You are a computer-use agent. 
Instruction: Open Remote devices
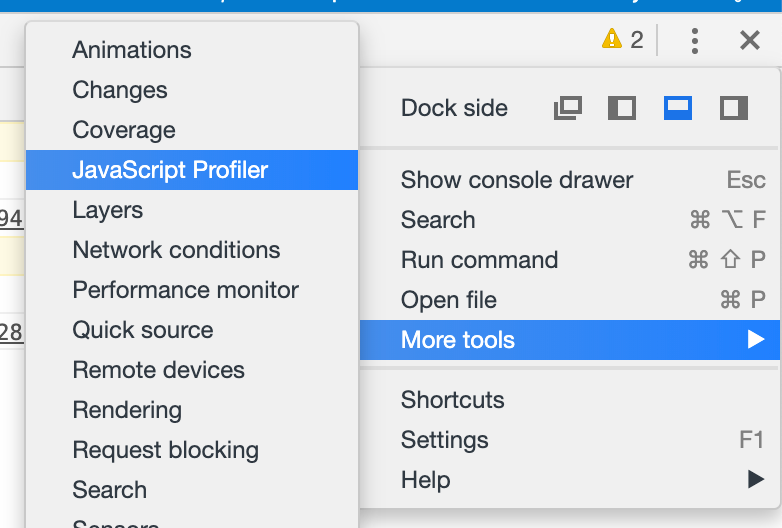(x=192, y=370)
